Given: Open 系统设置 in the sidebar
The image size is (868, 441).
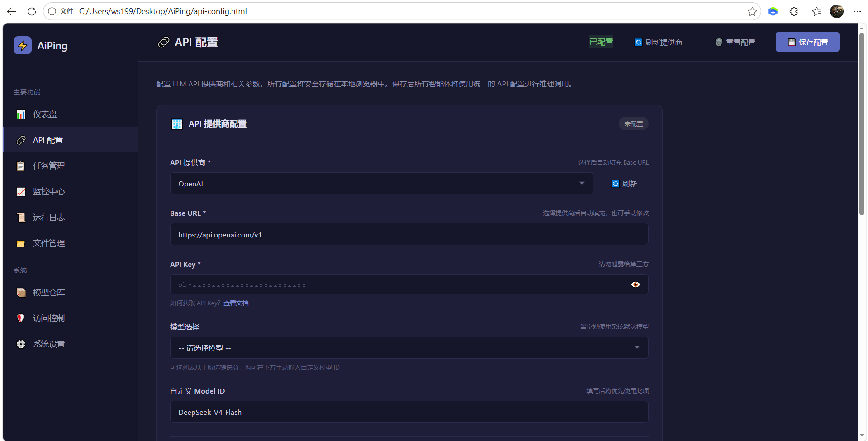Looking at the screenshot, I should pyautogui.click(x=70, y=344).
